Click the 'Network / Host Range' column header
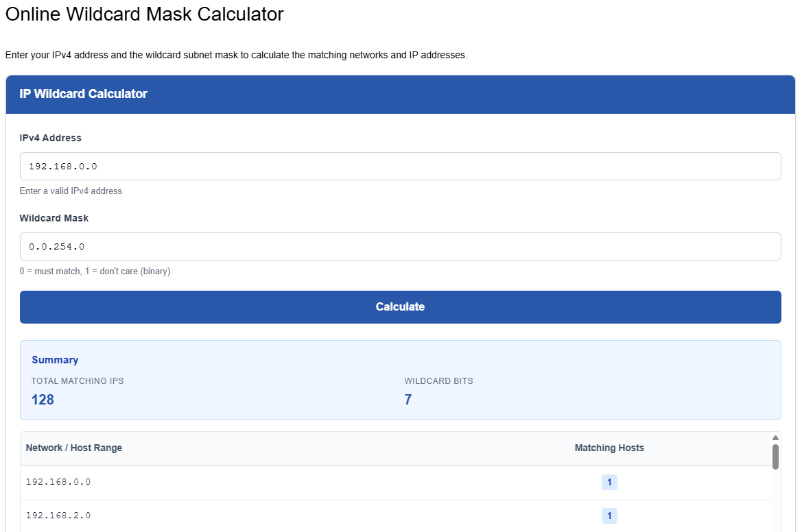Screen dimensions: 802x532 point(73,448)
